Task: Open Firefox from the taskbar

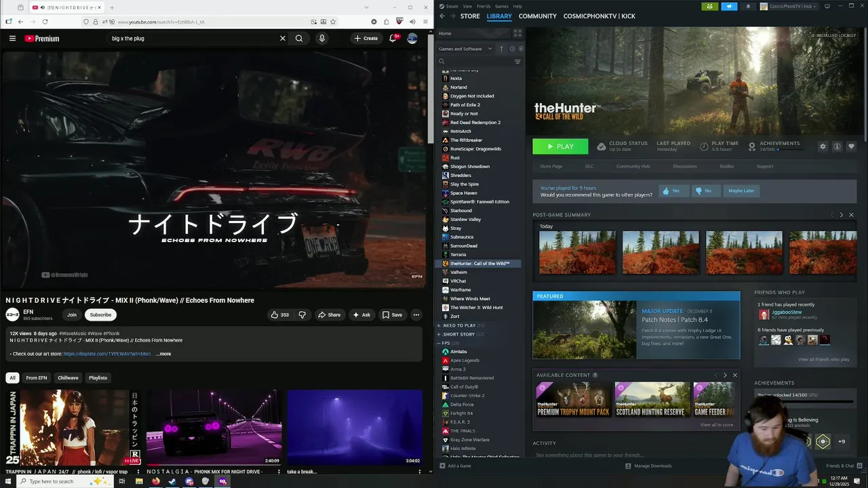Action: pyautogui.click(x=156, y=481)
